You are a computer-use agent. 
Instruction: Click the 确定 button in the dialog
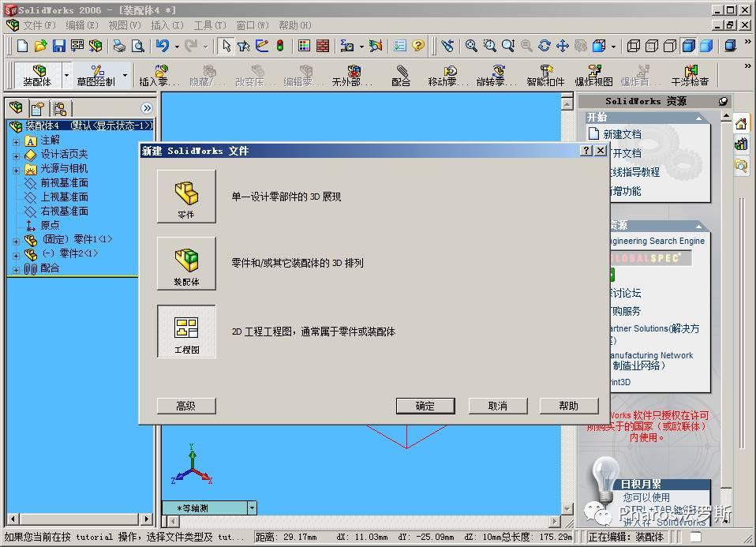pos(425,406)
